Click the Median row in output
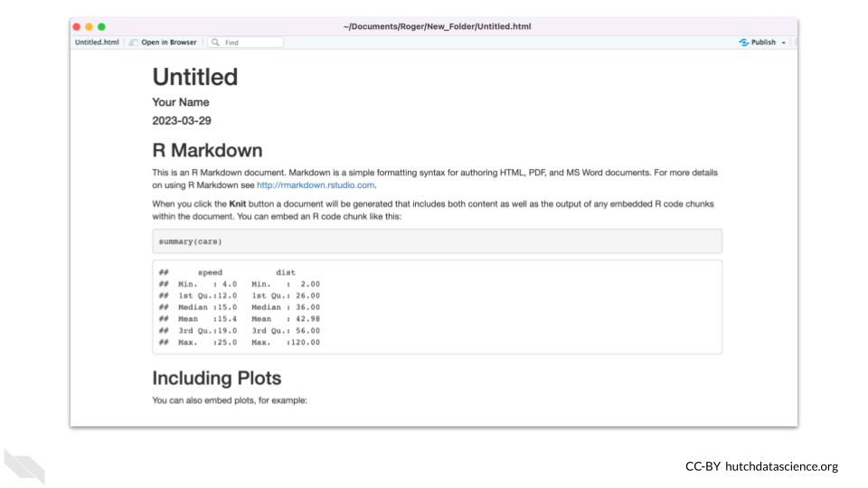Screen dimensions: 868x488 click(239, 307)
